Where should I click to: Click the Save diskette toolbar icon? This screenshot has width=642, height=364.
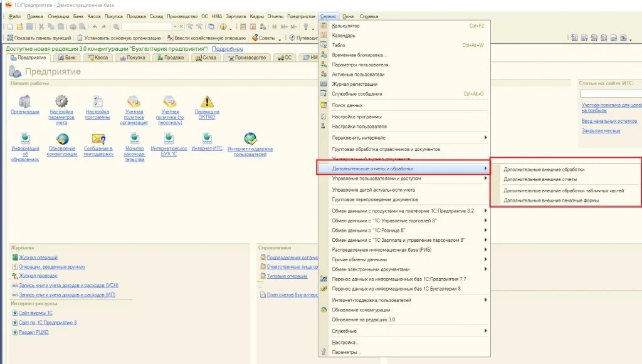pos(29,26)
